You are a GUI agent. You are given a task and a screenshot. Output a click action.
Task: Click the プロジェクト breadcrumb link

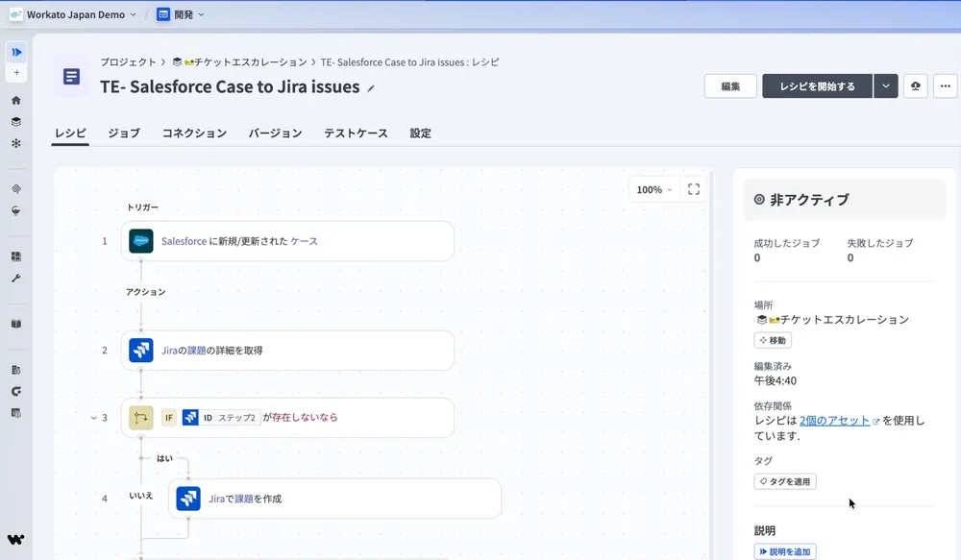click(x=128, y=62)
